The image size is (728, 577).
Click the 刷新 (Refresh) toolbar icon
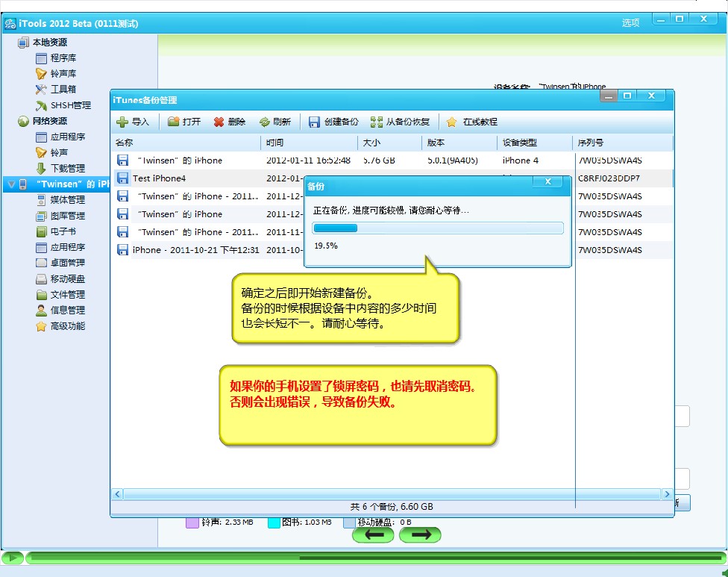[265, 122]
